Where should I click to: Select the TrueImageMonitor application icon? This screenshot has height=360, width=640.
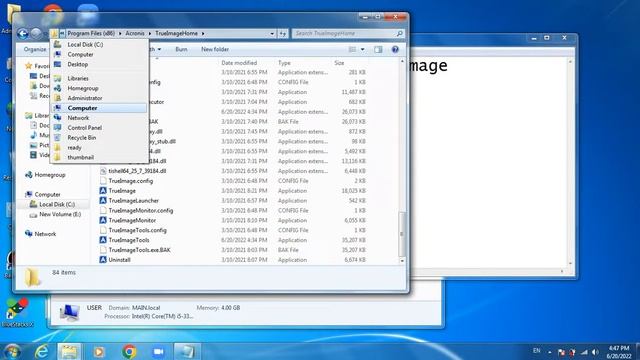tap(103, 220)
